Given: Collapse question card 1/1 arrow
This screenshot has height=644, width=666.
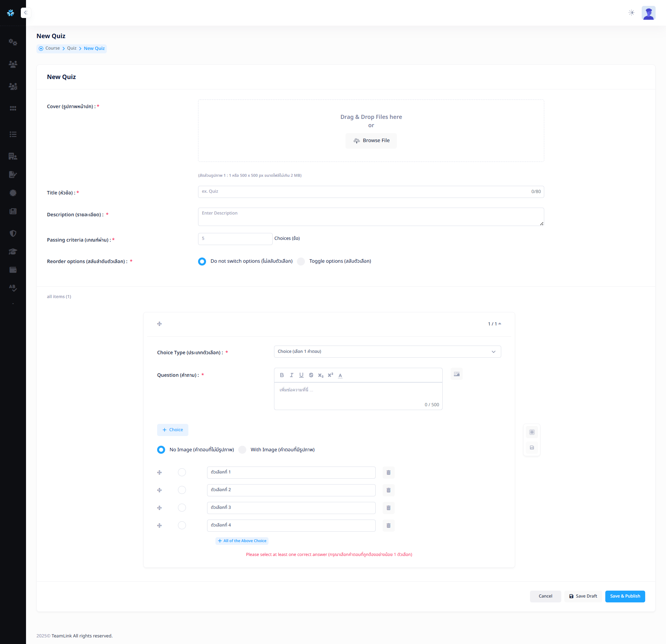Looking at the screenshot, I should [x=499, y=324].
